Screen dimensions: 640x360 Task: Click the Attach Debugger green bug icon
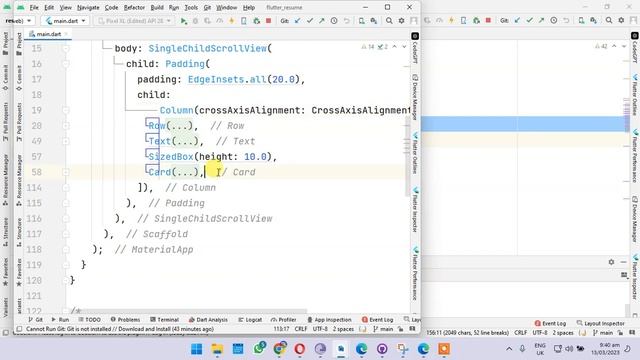click(256, 21)
